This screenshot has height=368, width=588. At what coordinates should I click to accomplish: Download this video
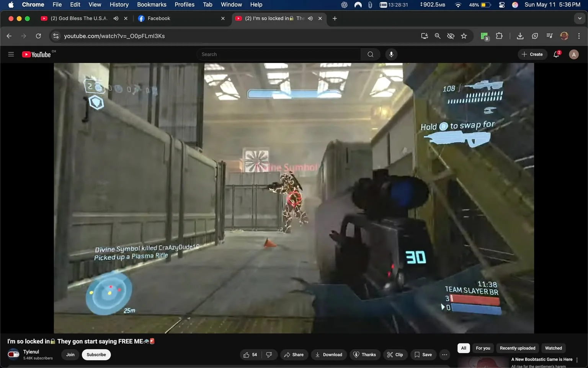329,355
